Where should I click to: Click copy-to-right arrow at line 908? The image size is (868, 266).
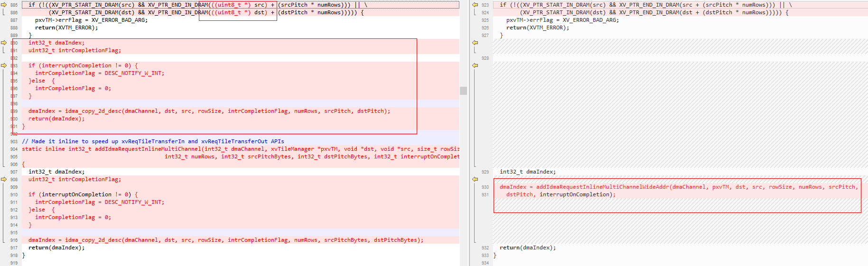[4, 179]
